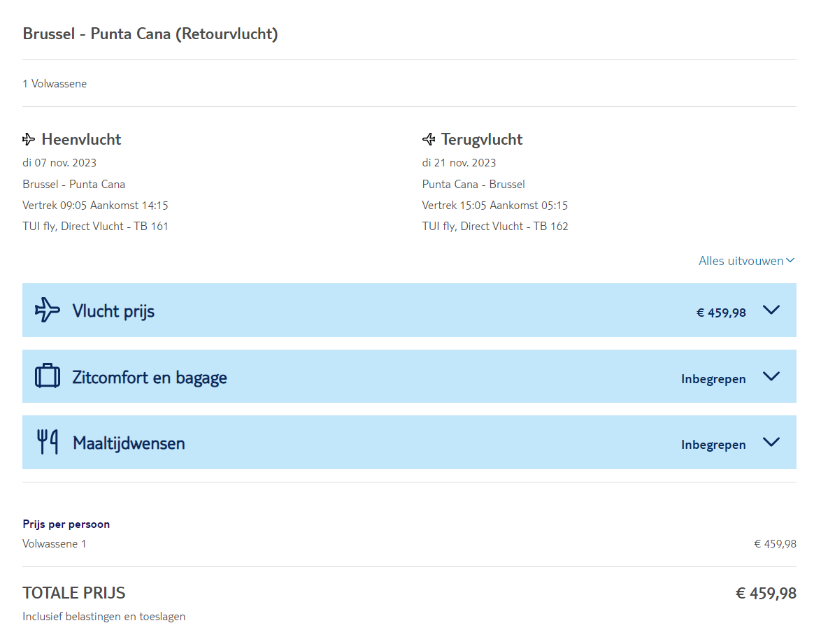The width and height of the screenshot is (814, 644).
Task: Click Inbegrepen label for Zitcomfort en bagage
Action: 713,379
